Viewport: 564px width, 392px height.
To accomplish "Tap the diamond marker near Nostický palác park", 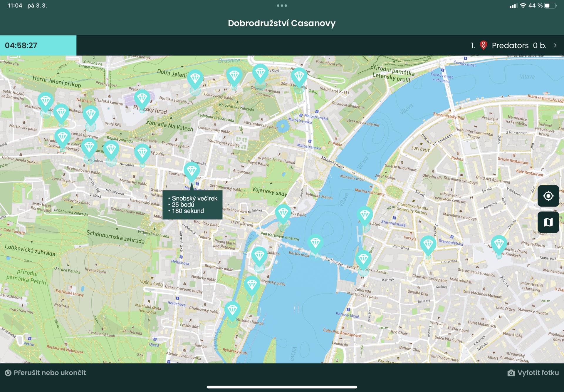I will coord(252,285).
